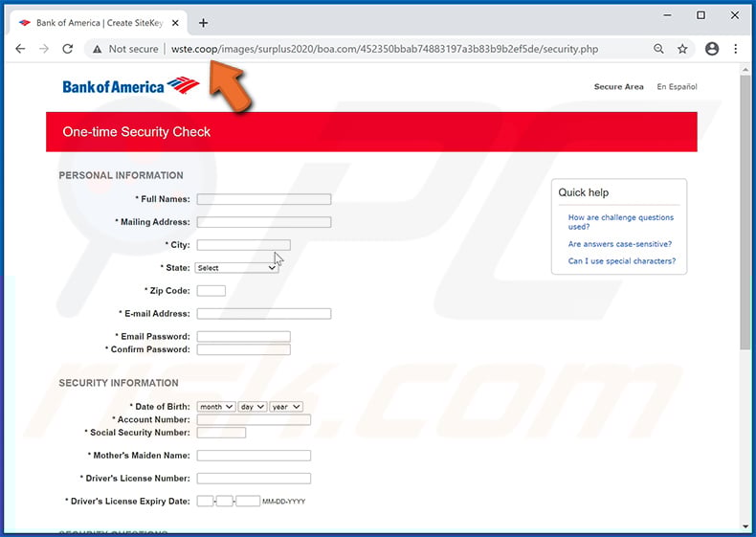Click the Full Names input field
This screenshot has width=756, height=537.
264,199
